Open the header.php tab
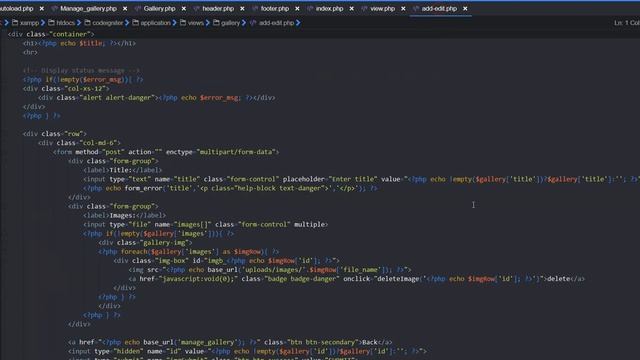640x360 pixels. coord(218,9)
